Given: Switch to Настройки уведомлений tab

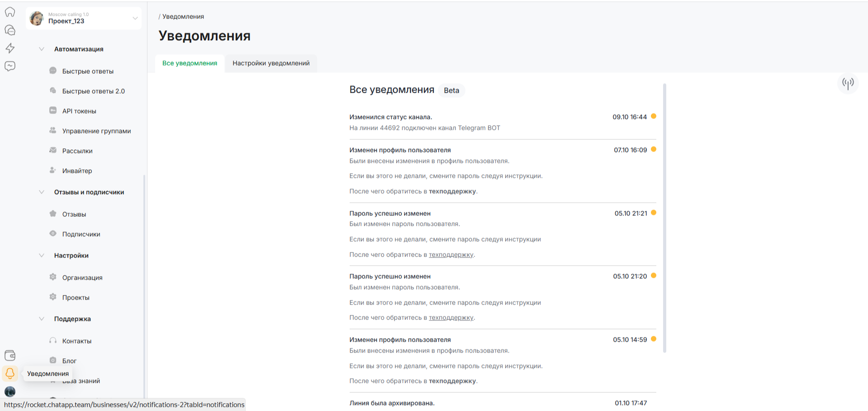Looking at the screenshot, I should [271, 63].
